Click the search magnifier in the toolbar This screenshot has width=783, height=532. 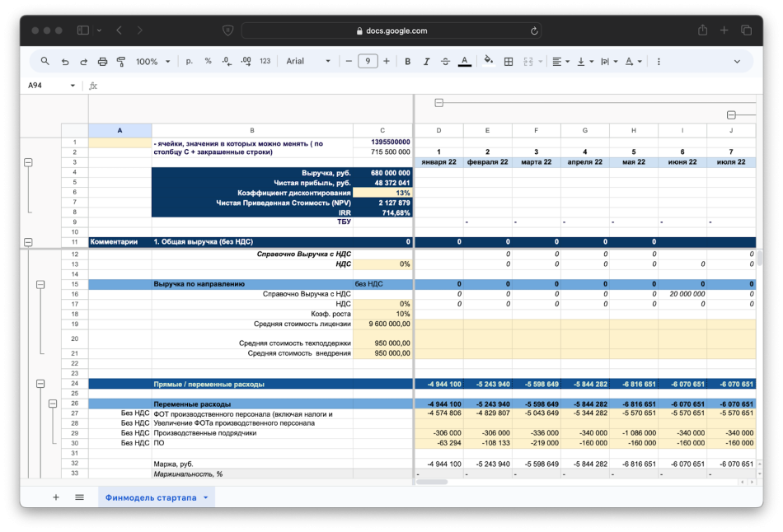(x=45, y=62)
